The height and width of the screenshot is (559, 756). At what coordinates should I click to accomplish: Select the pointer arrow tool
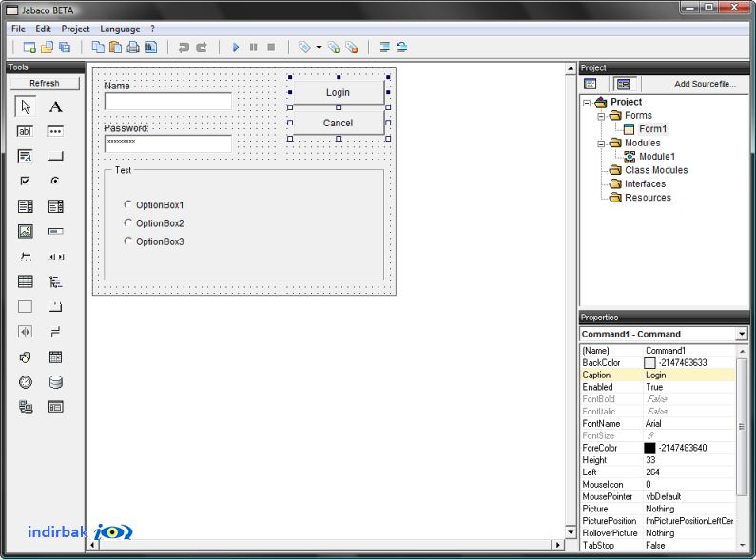click(25, 106)
